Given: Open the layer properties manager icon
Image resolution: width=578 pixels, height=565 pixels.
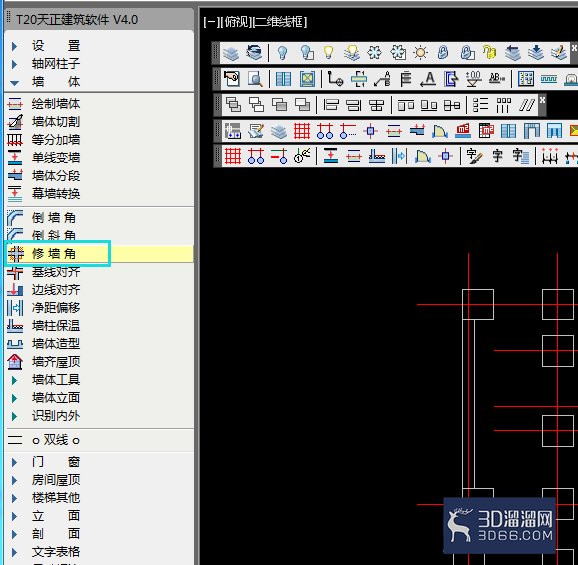Looking at the screenshot, I should point(231,53).
